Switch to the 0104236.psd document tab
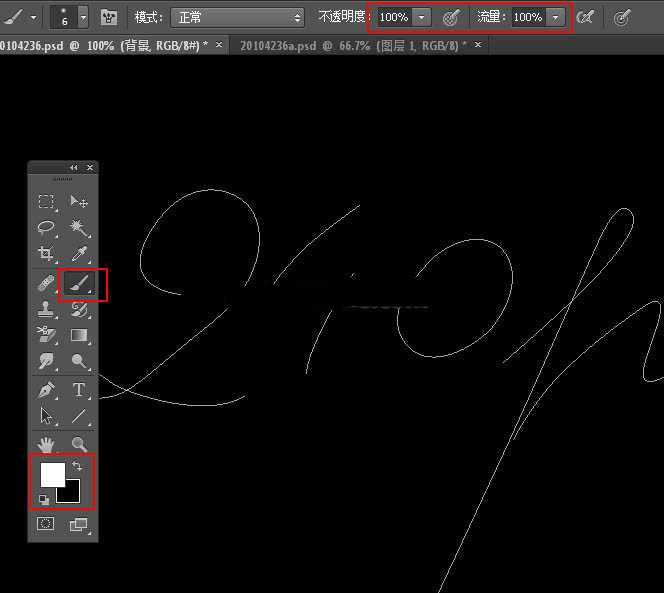Viewport: 664px width, 593px height. [100, 45]
